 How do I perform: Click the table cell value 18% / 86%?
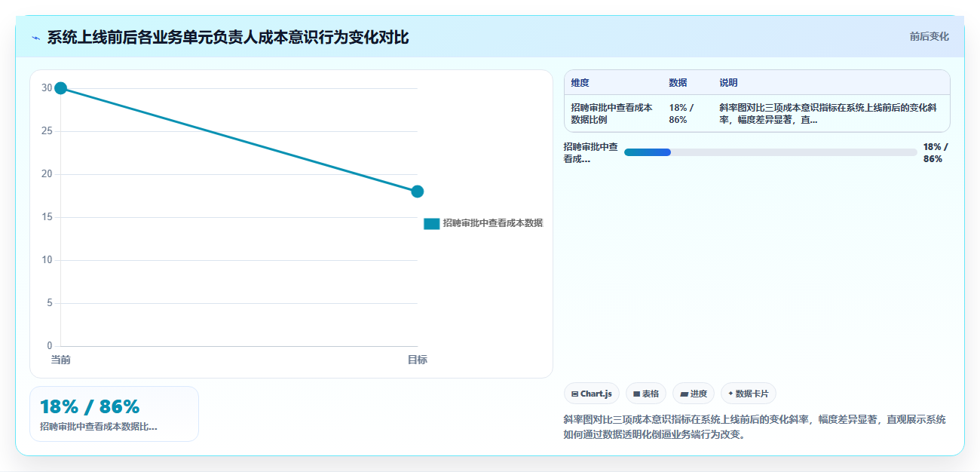coord(681,114)
